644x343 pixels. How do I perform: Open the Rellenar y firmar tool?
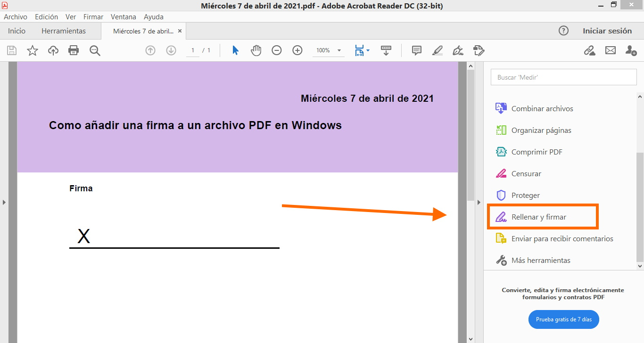pyautogui.click(x=531, y=217)
